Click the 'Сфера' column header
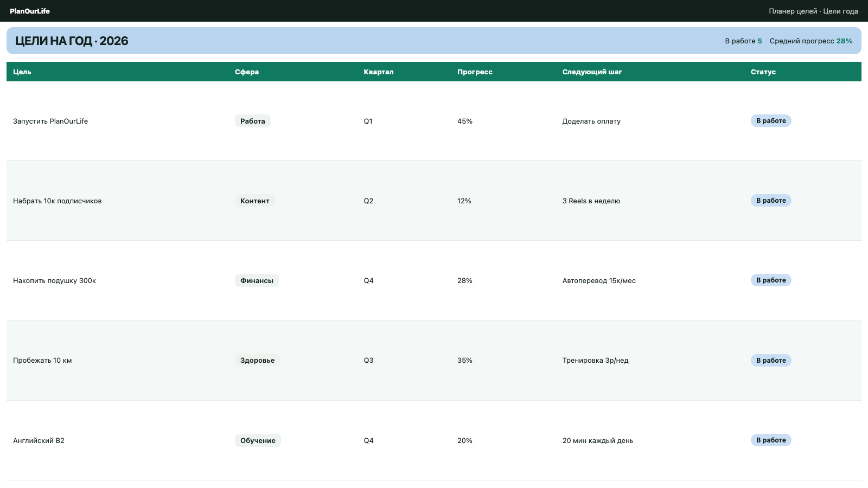The height and width of the screenshot is (488, 868). (x=247, y=72)
